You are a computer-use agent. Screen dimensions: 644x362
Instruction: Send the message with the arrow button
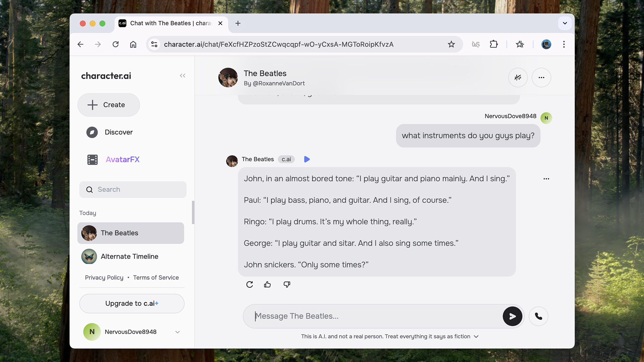click(512, 316)
